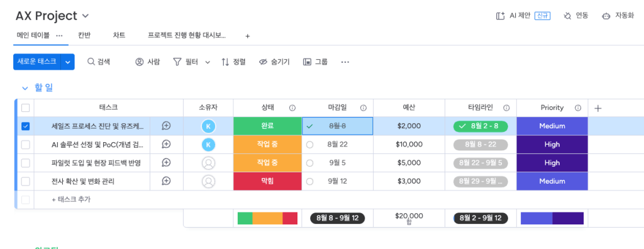
Task: Open updates for 전사 확산 task
Action: [166, 181]
